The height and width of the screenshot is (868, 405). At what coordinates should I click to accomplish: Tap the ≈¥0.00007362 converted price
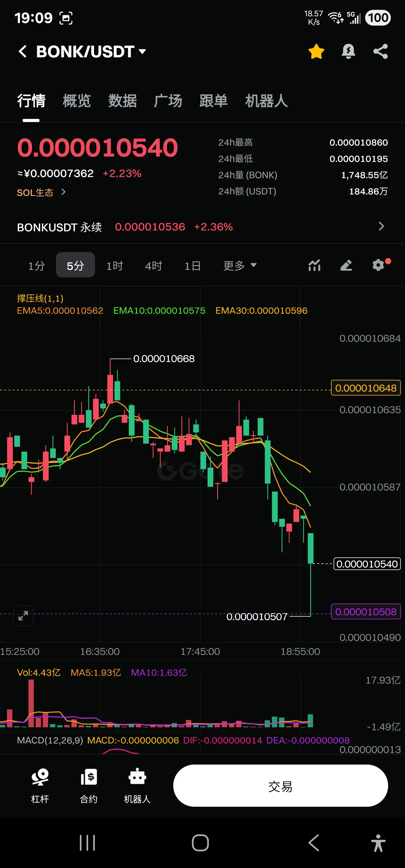pos(55,173)
